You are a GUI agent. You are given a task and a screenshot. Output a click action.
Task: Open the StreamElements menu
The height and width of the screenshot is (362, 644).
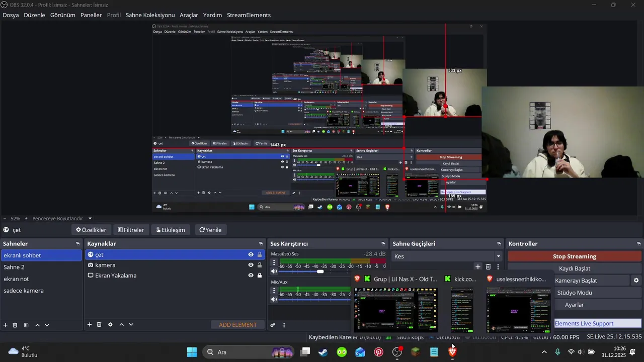249,15
